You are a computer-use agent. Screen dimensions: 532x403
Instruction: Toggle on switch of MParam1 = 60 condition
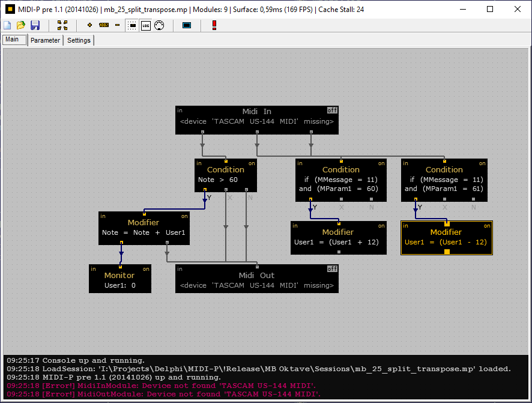pos(381,163)
